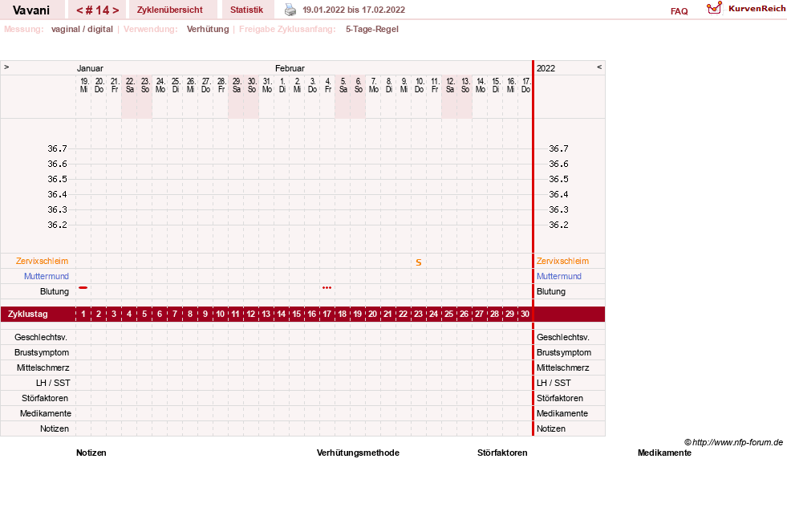Viewport: 787px width, 532px height.
Task: Click the left Zervixschleim row label
Action: pyautogui.click(x=43, y=261)
